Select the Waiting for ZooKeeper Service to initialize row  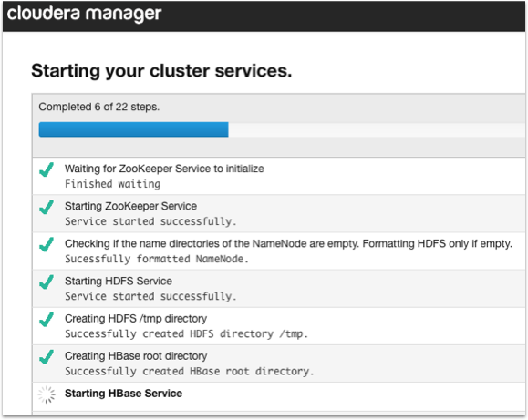pyautogui.click(x=278, y=176)
